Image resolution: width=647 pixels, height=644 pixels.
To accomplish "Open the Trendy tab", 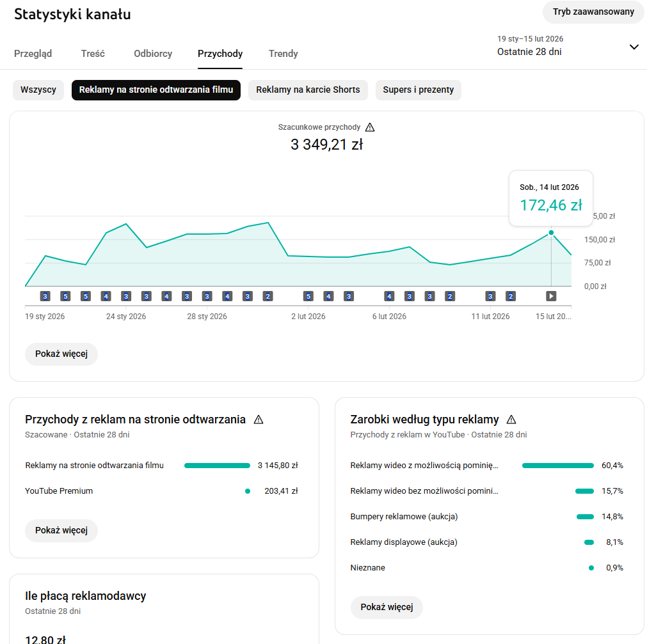I will [x=283, y=54].
